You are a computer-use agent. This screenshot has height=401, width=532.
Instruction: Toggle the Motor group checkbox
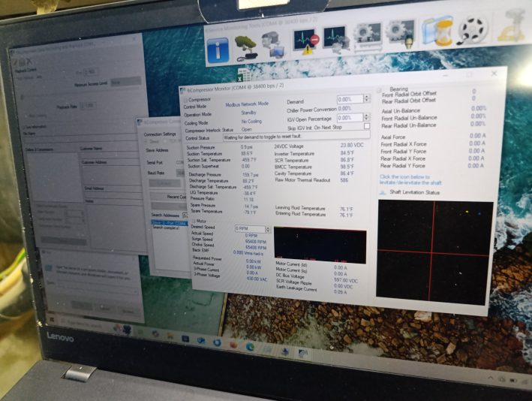click(194, 221)
